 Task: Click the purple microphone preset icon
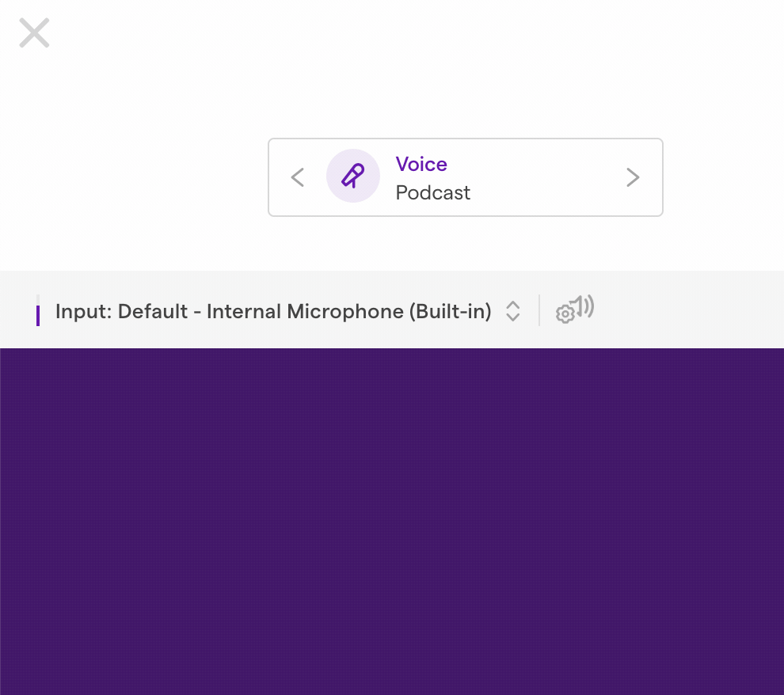(352, 176)
